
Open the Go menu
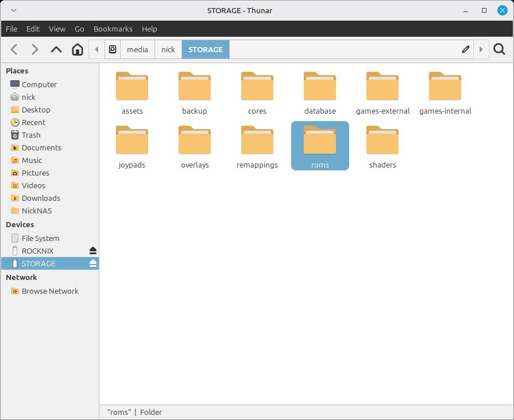(x=79, y=29)
